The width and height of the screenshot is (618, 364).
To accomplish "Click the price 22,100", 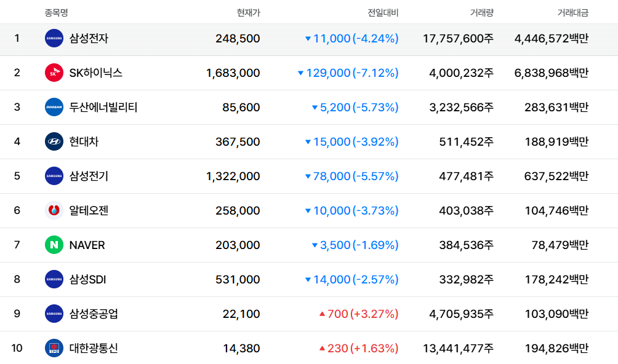I will pos(241,314).
